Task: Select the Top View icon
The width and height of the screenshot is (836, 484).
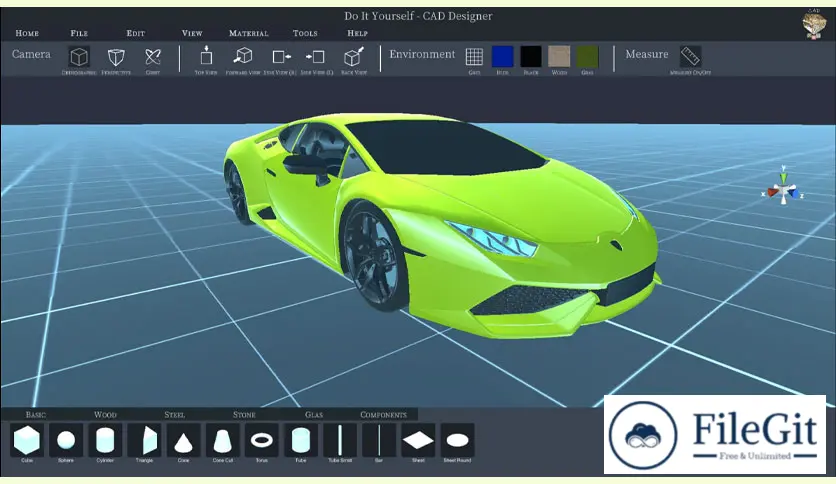Action: [206, 57]
